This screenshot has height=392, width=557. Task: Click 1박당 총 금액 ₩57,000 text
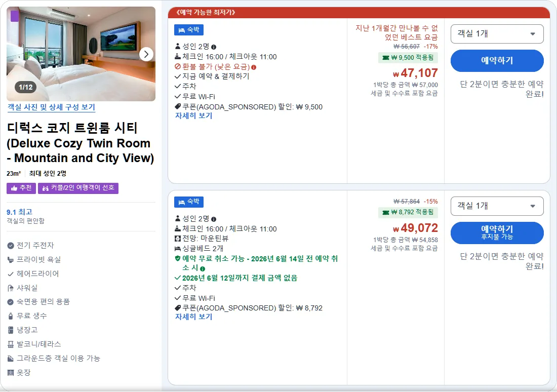(x=405, y=85)
